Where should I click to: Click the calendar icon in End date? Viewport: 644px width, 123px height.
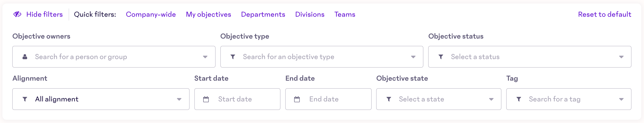coord(297,99)
